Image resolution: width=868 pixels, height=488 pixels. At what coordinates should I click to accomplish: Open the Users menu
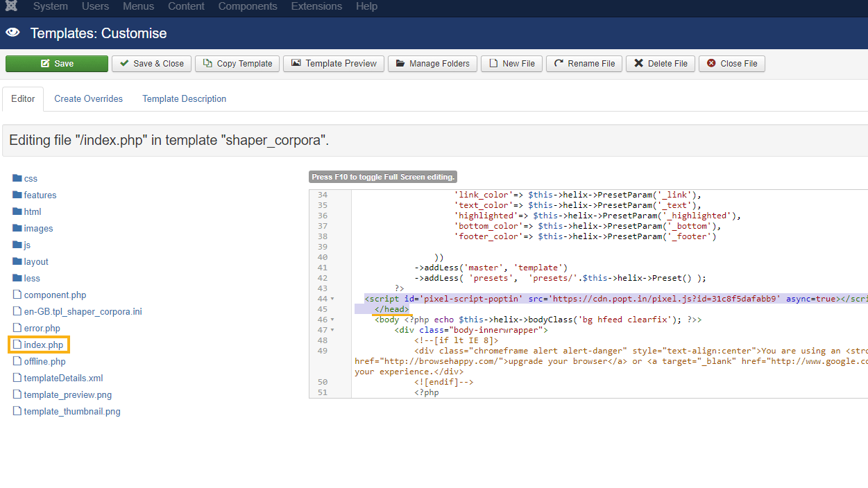[95, 6]
